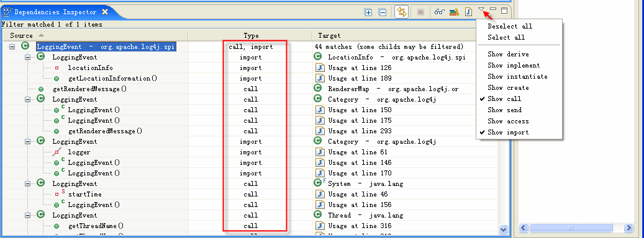644x238 pixels.
Task: Click the J icon for Usage at line 189
Action: click(320, 78)
